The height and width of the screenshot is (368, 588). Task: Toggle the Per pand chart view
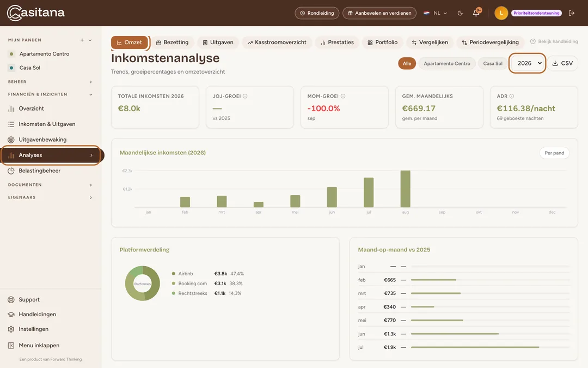[554, 153]
